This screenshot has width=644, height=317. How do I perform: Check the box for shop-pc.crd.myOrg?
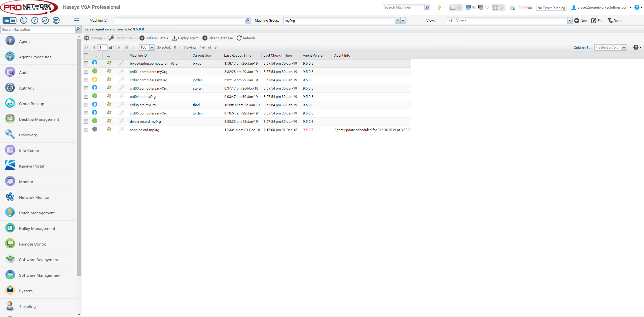[86, 130]
